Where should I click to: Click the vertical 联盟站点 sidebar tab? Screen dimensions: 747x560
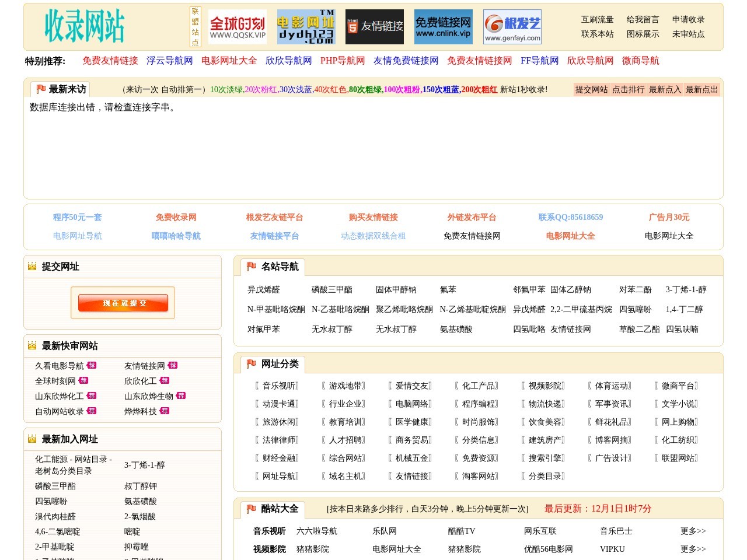click(196, 26)
